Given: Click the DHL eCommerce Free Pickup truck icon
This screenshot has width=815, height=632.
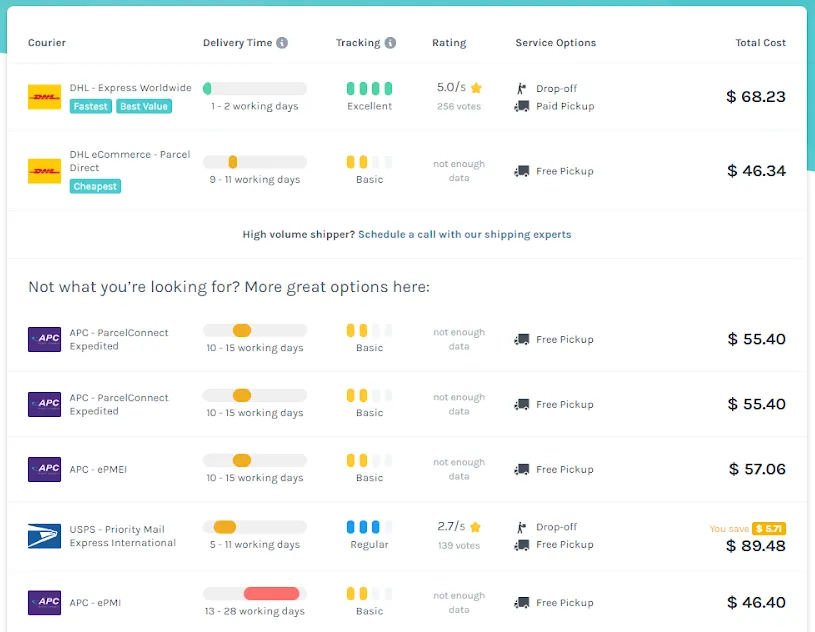Looking at the screenshot, I should click(521, 171).
